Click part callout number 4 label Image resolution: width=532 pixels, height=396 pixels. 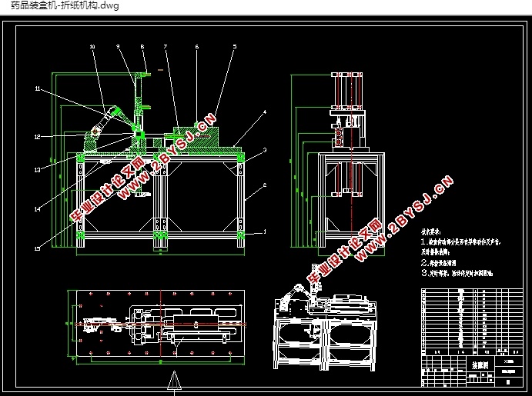tap(265, 111)
